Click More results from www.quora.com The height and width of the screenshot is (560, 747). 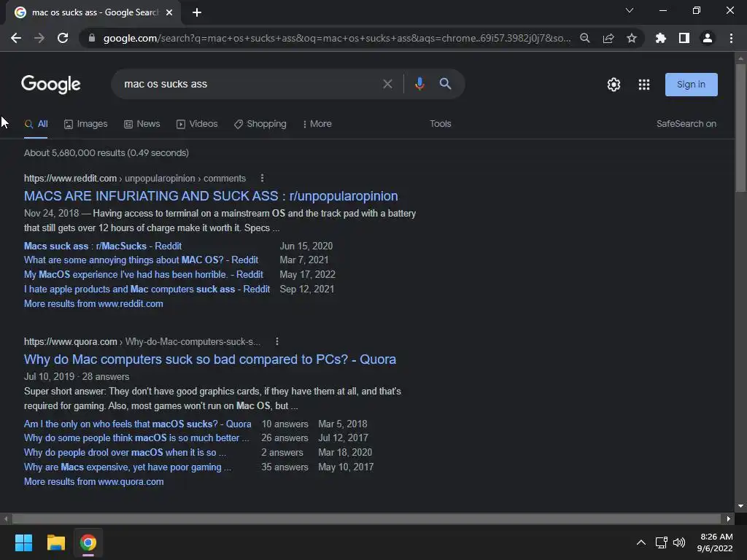[x=94, y=481]
